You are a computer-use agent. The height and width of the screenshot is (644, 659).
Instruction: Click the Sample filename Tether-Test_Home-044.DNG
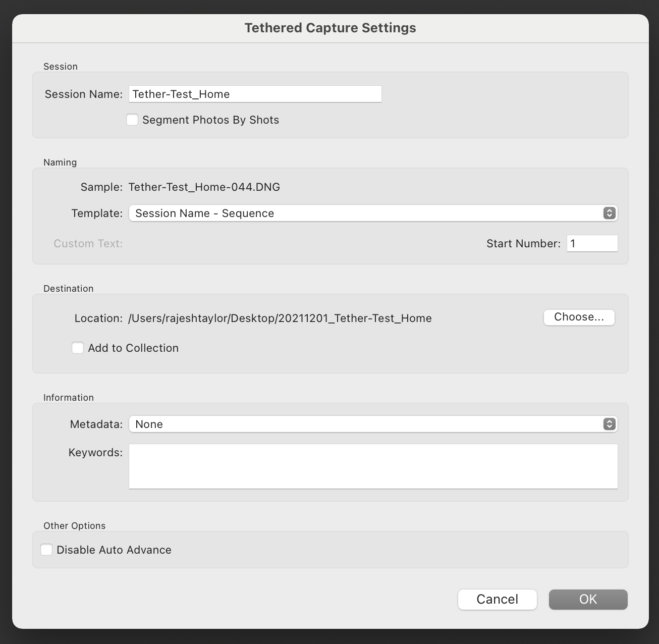click(x=203, y=187)
